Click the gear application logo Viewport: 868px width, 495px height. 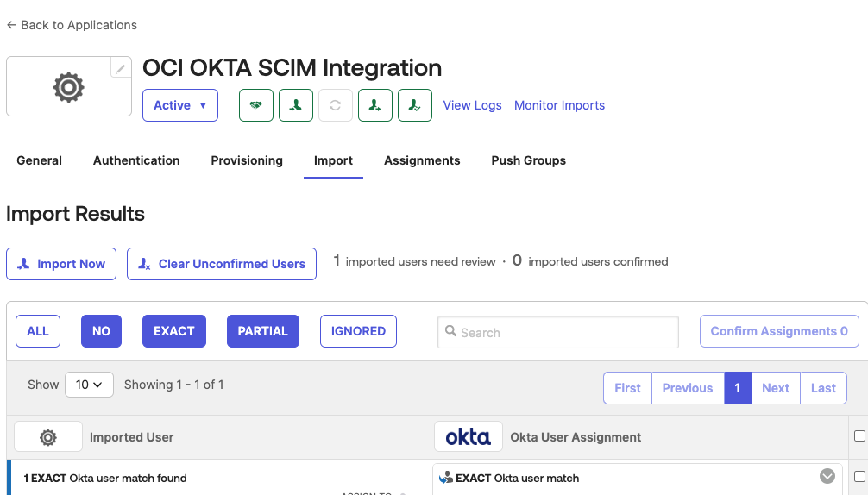68,87
